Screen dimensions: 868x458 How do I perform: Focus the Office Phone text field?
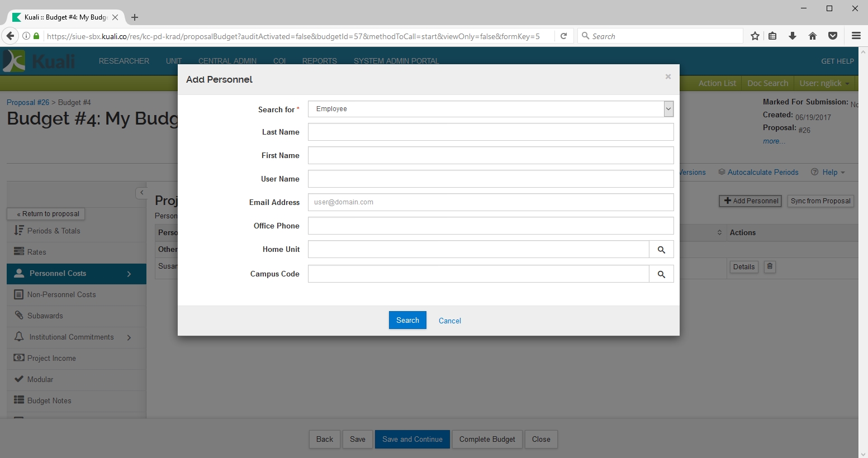[x=490, y=226]
